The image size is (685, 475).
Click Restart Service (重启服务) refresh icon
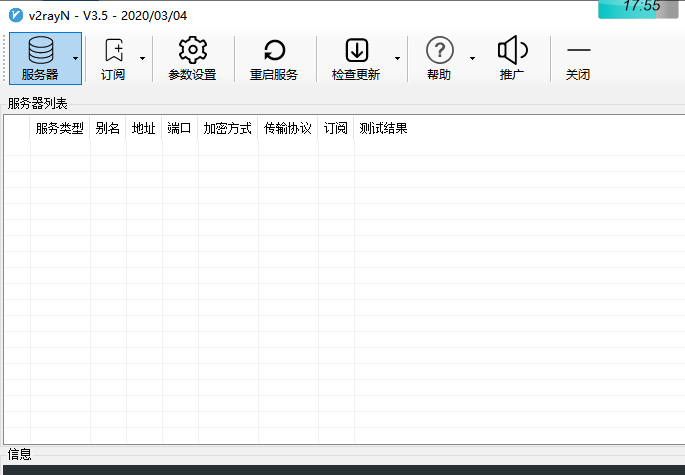coord(273,51)
